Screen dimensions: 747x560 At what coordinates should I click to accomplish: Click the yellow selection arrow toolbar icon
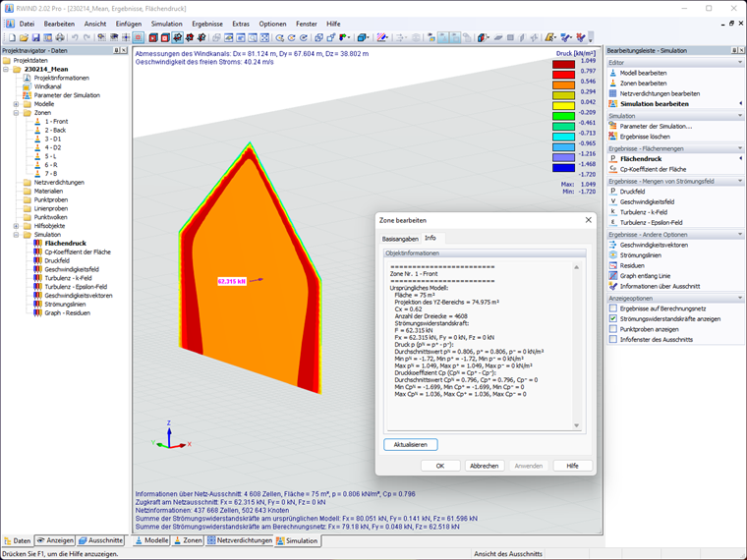pos(550,37)
